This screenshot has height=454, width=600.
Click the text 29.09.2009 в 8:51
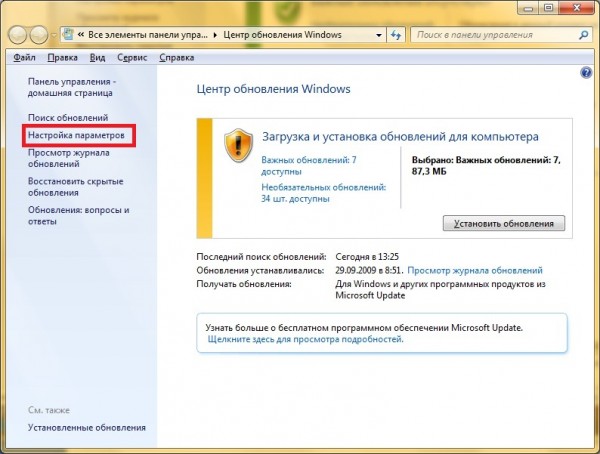pos(369,270)
